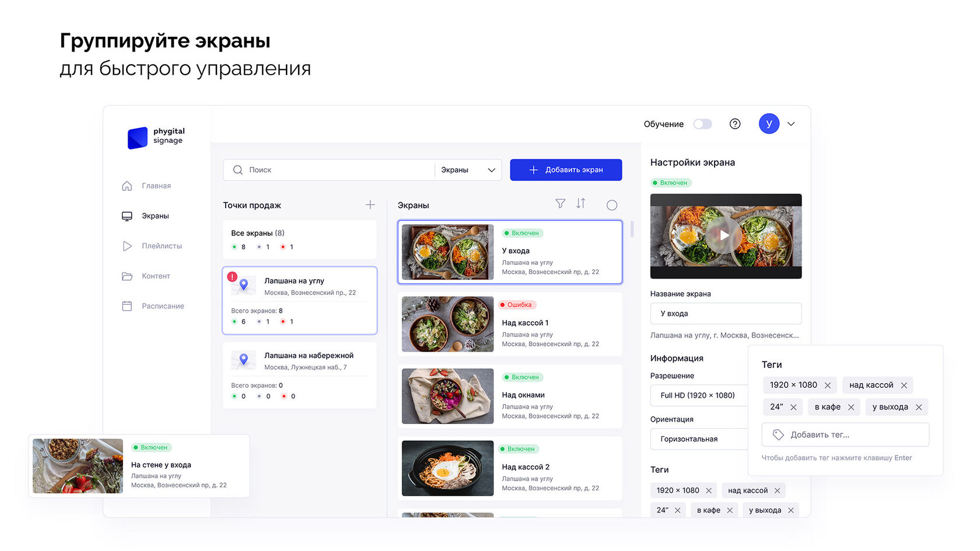This screenshot has width=980, height=551.
Task: Open help question mark icon
Action: coord(735,124)
